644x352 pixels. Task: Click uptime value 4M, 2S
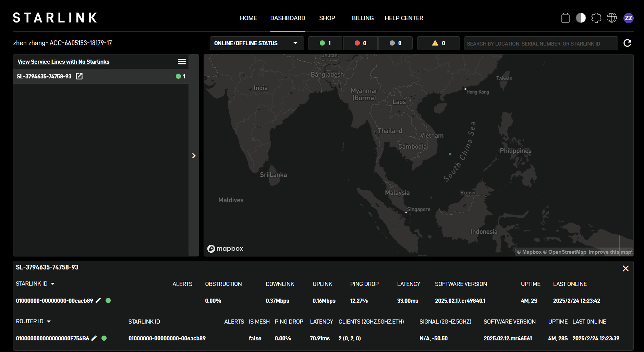pos(529,301)
